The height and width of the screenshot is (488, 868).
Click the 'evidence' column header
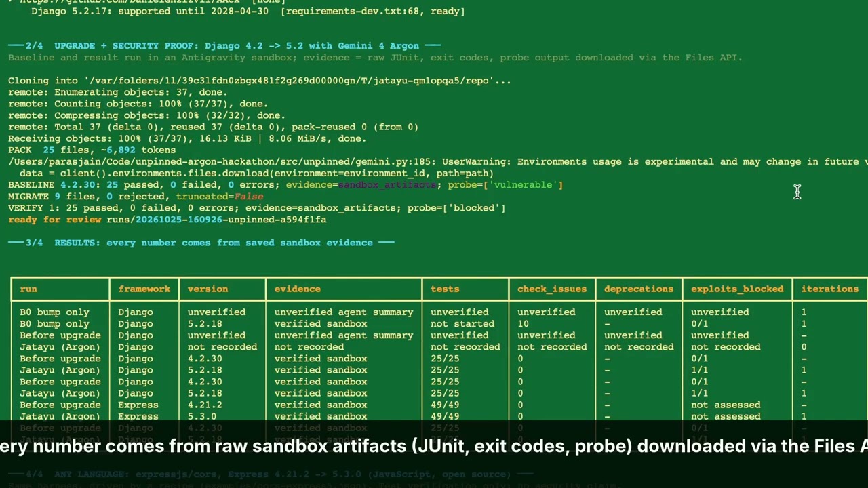tap(297, 289)
